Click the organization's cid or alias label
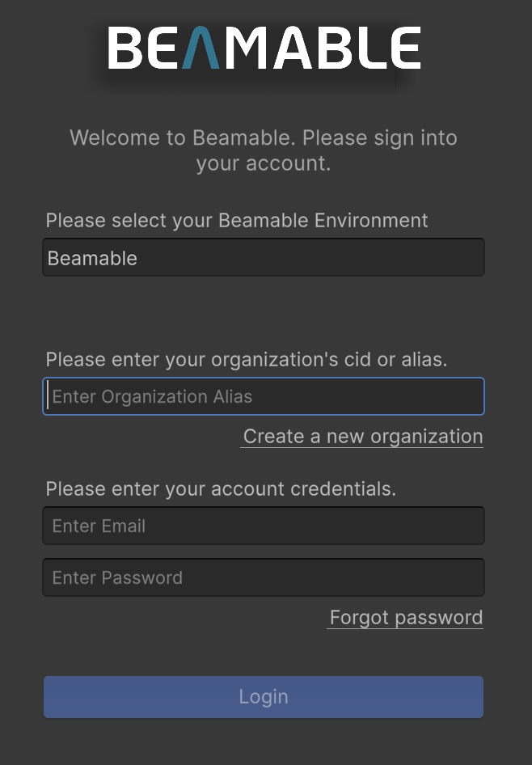The image size is (532, 765). click(246, 359)
